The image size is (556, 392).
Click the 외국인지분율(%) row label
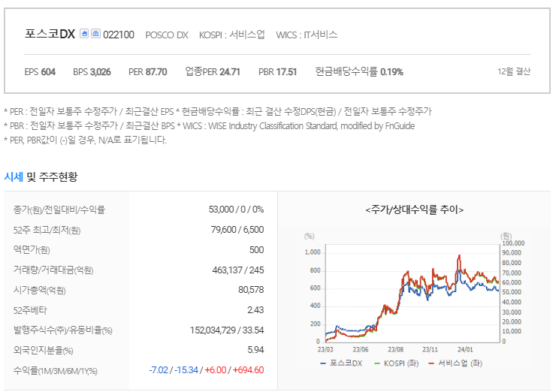pyautogui.click(x=44, y=351)
